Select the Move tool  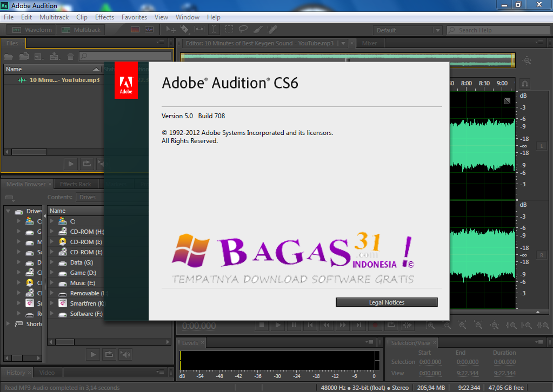tap(171, 30)
